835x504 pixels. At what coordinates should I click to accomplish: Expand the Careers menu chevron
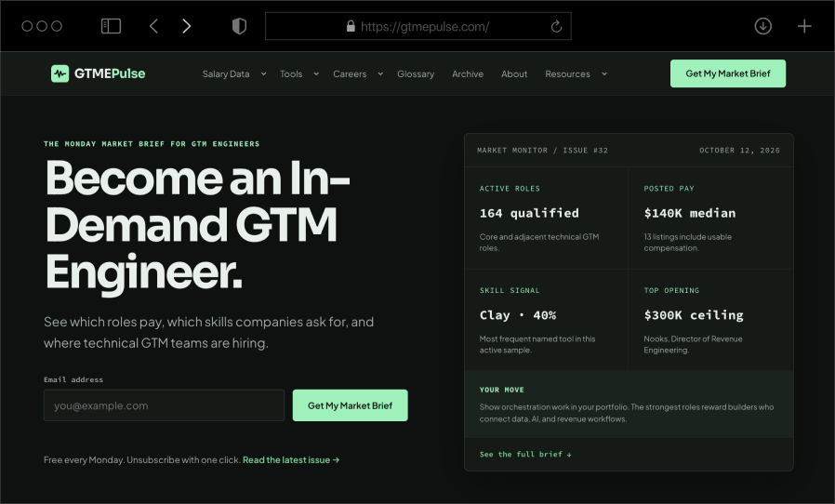(x=380, y=74)
